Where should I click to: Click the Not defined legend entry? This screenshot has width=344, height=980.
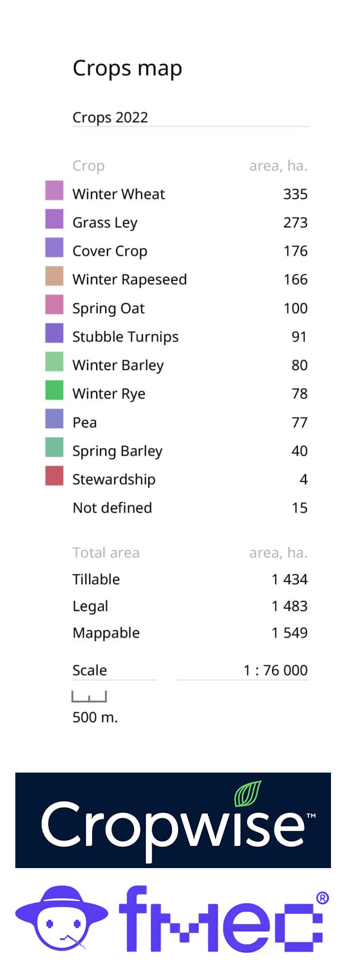tap(112, 508)
